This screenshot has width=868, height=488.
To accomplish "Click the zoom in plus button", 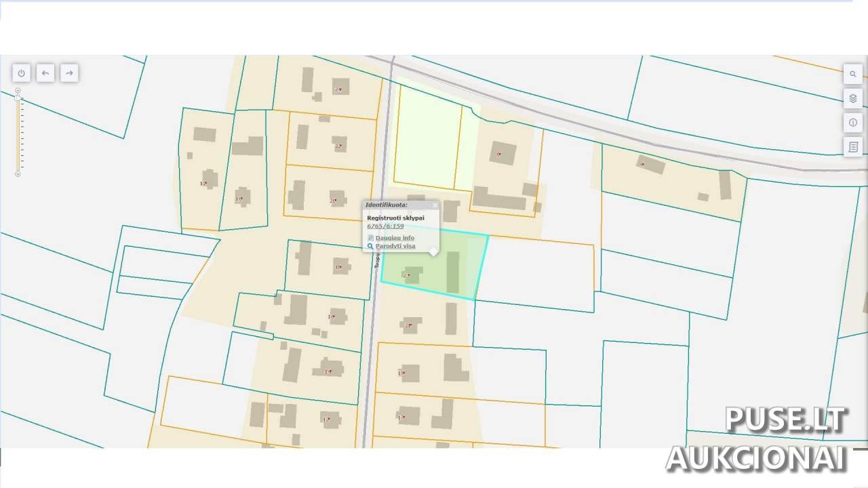I will (x=18, y=90).
